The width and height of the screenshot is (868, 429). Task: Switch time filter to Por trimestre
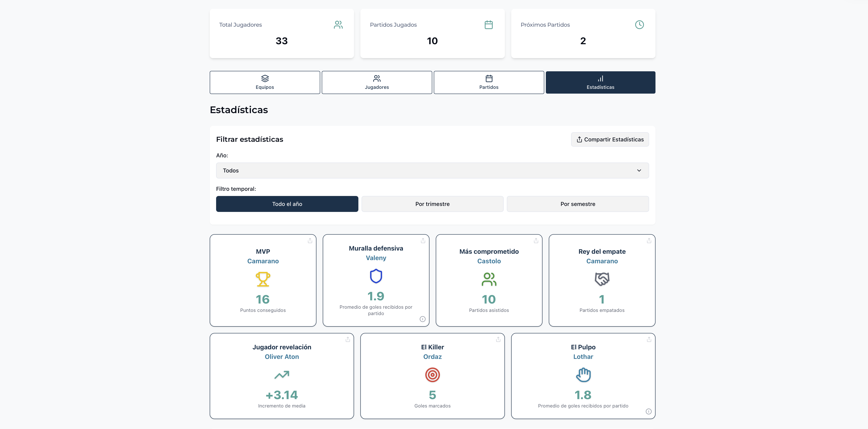click(432, 204)
